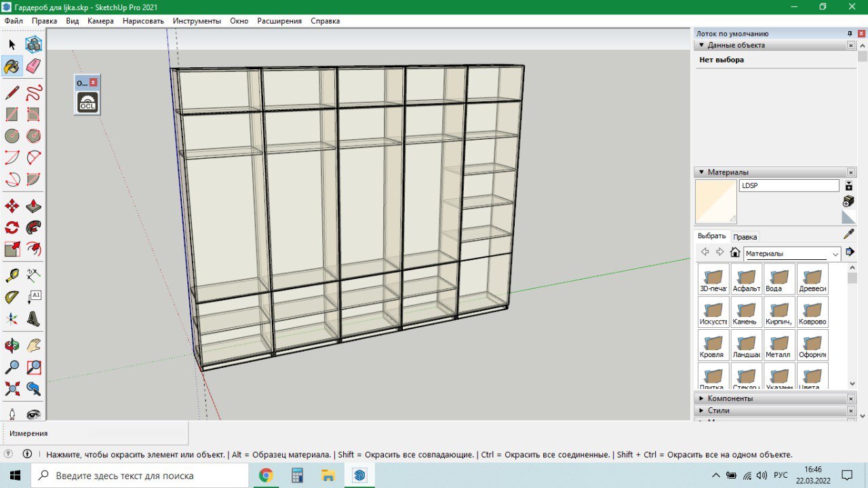Viewport: 868px width, 488px height.
Task: Select the Circle tool
Action: 12,136
